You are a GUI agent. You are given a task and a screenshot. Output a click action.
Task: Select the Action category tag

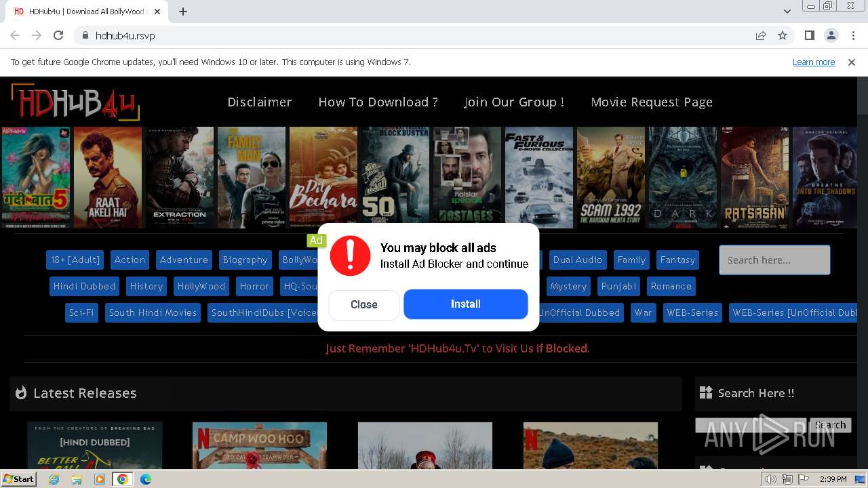tap(130, 260)
